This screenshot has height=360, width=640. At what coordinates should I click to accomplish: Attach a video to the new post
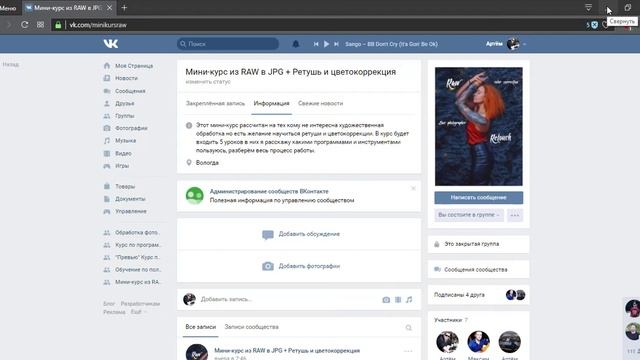[x=398, y=300]
